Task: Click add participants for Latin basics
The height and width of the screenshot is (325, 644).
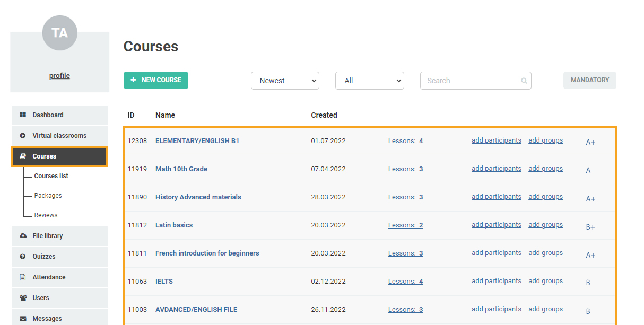Action: (x=496, y=225)
